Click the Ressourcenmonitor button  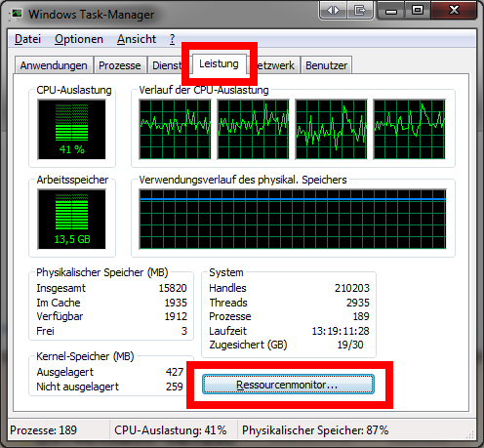[288, 385]
